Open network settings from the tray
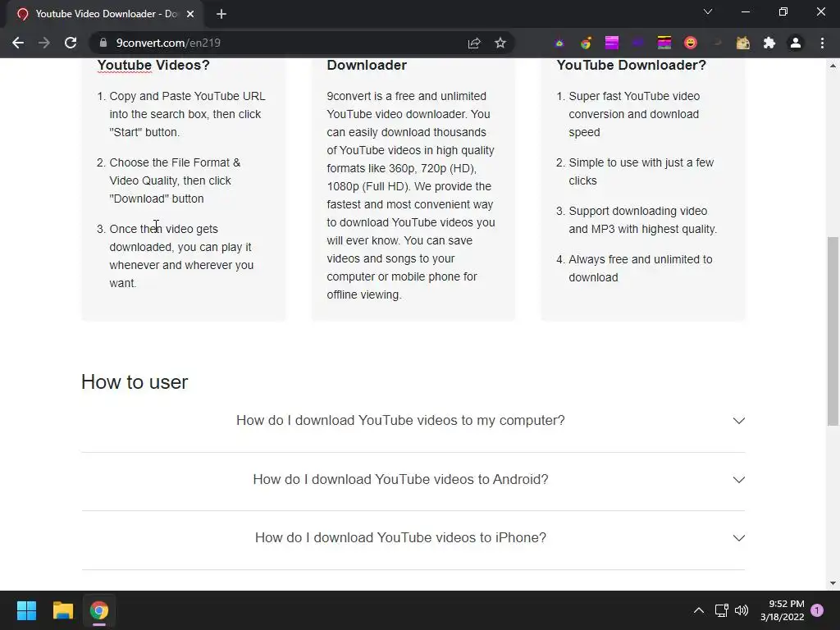Image resolution: width=840 pixels, height=630 pixels. click(x=721, y=610)
